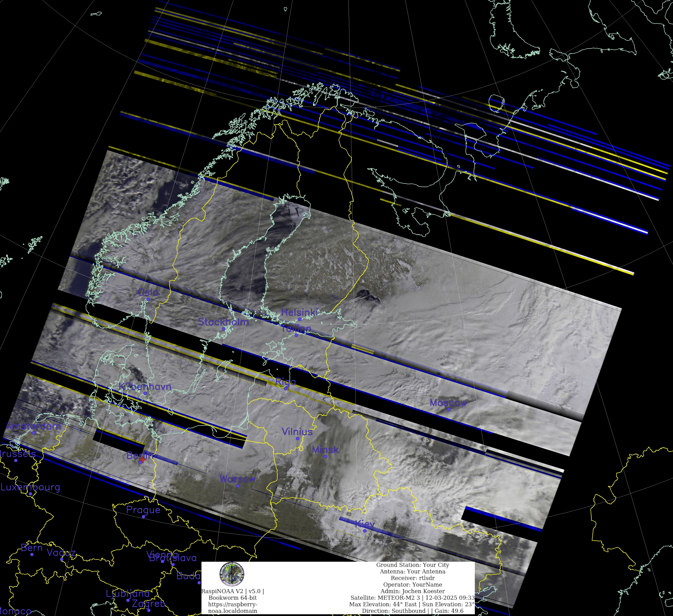
Task: Click the red ground station cross near Berlin
Action: [143, 460]
